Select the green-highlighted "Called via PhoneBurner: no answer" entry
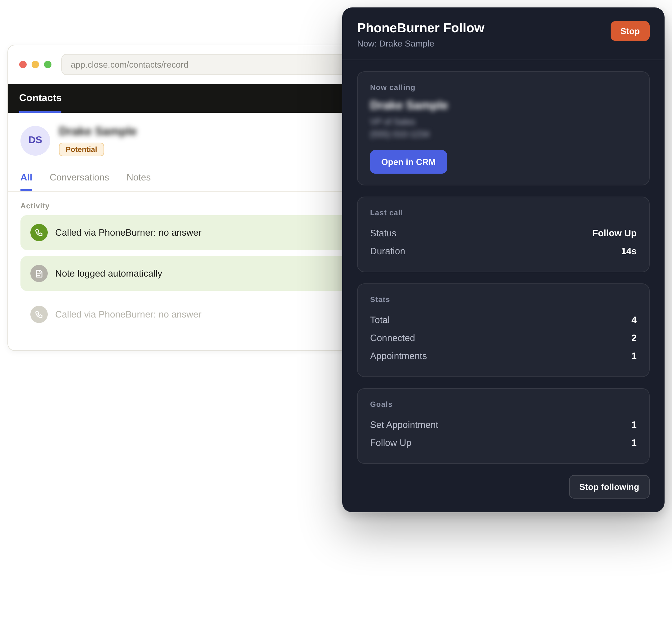 pyautogui.click(x=181, y=233)
